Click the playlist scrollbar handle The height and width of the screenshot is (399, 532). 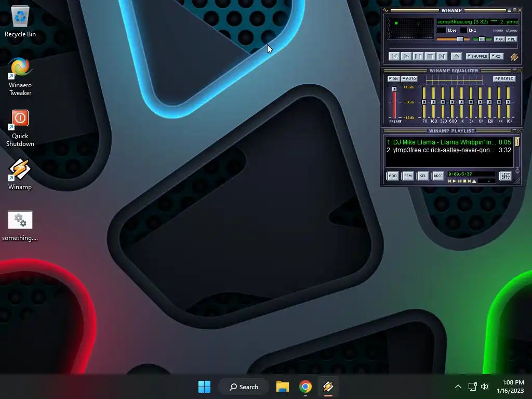coord(517,141)
